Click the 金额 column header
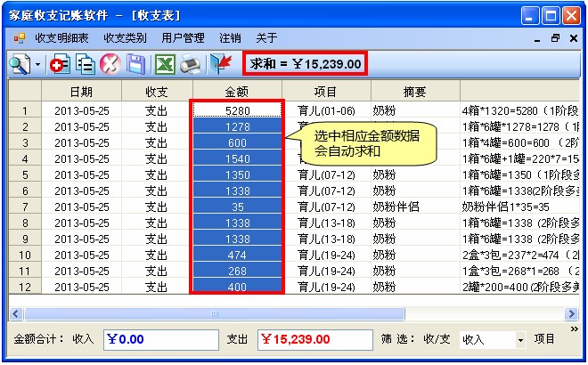The height and width of the screenshot is (365, 588). 237,91
